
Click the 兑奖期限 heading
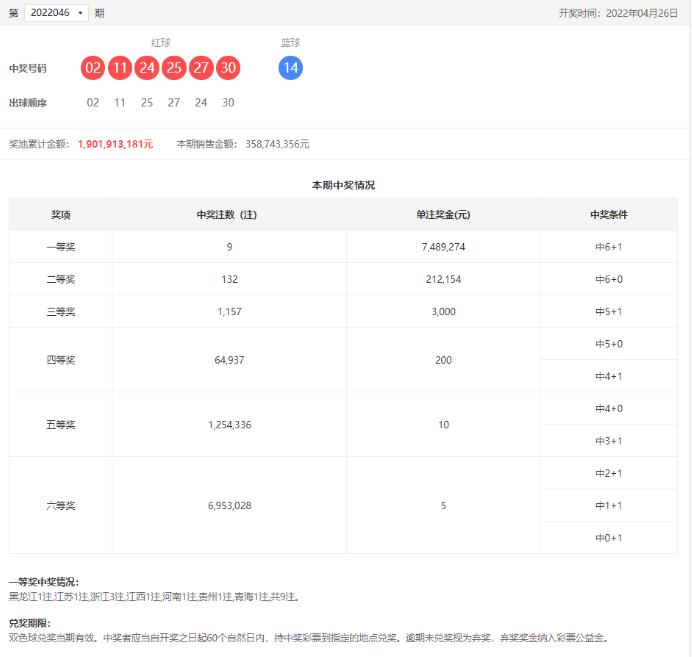[x=30, y=623]
